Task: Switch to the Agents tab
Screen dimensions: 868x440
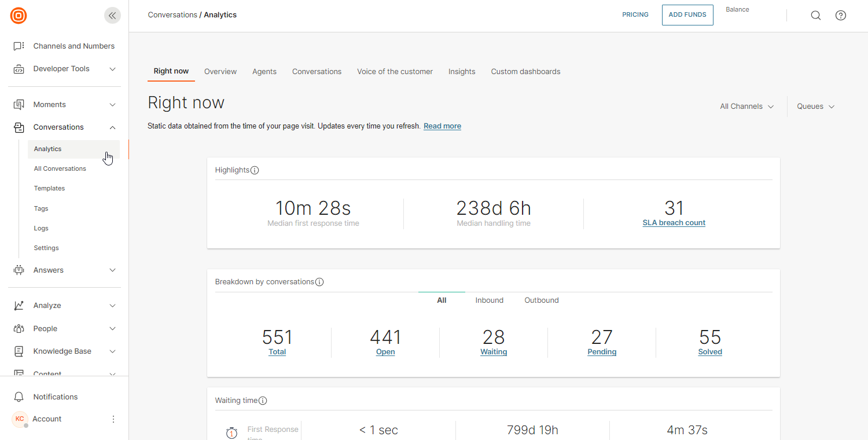Action: coord(264,72)
